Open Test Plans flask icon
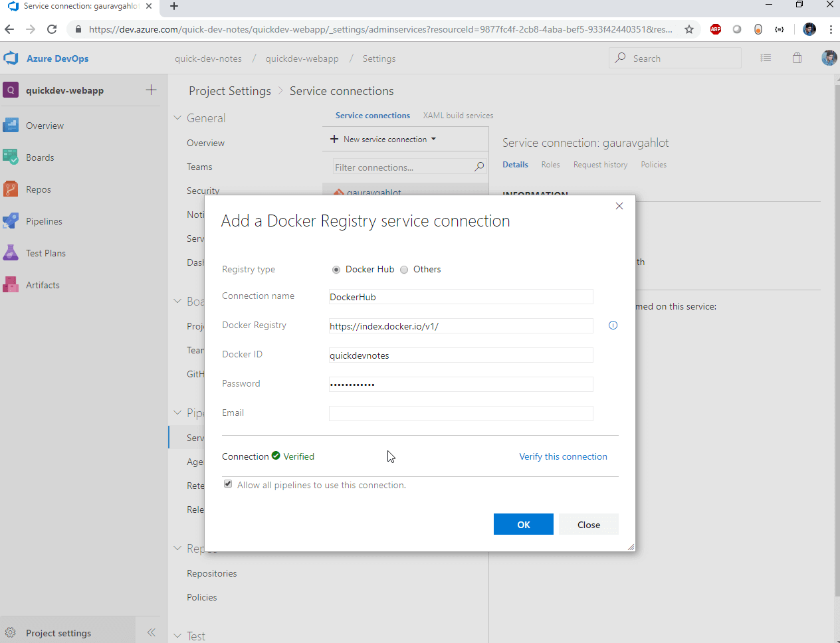The height and width of the screenshot is (643, 840). [11, 253]
